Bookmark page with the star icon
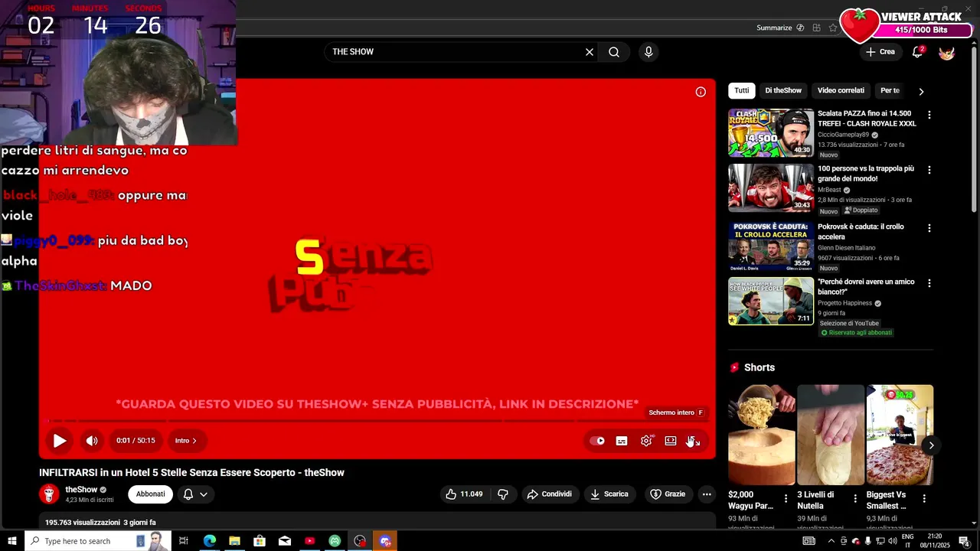The width and height of the screenshot is (980, 551). click(x=833, y=28)
